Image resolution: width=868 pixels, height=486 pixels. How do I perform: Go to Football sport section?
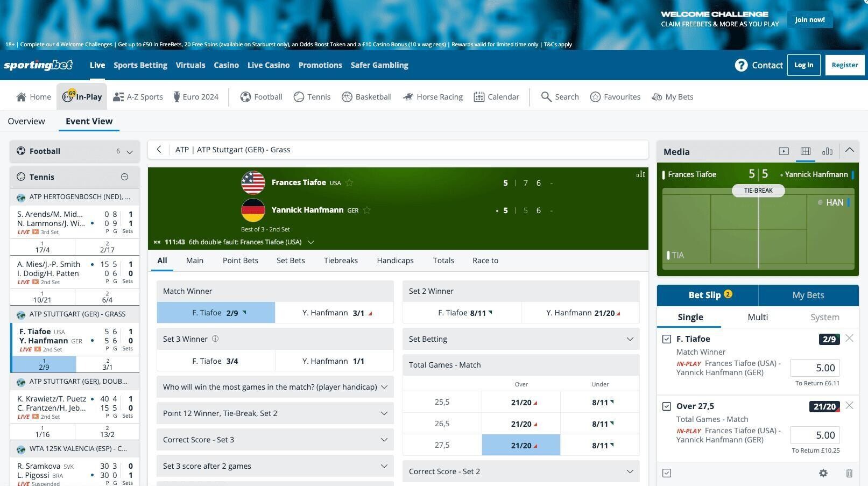(262, 97)
